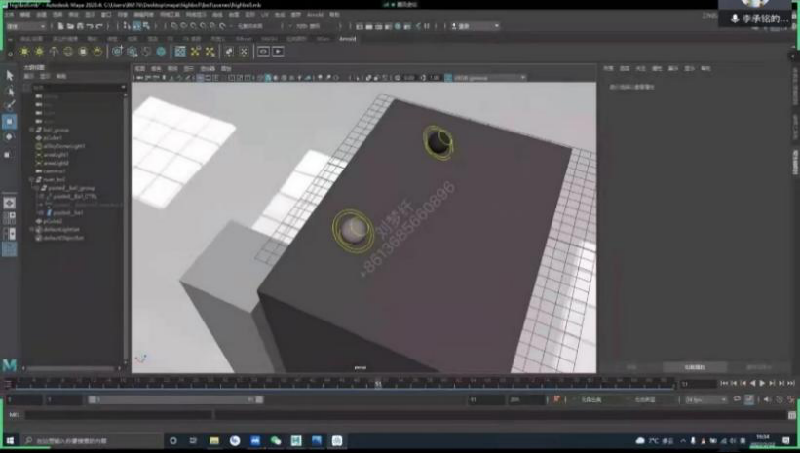800x453 pixels.
Task: Click the Windows Start button
Action: pyautogui.click(x=9, y=440)
